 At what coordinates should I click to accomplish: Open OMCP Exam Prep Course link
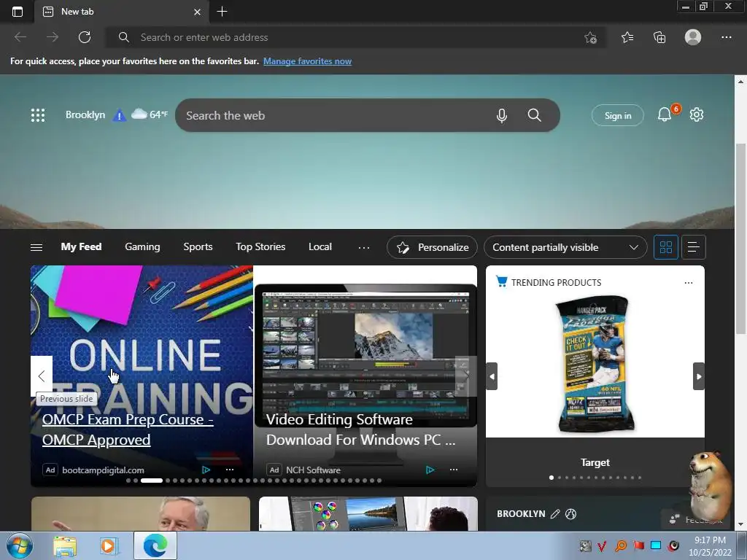(x=128, y=429)
